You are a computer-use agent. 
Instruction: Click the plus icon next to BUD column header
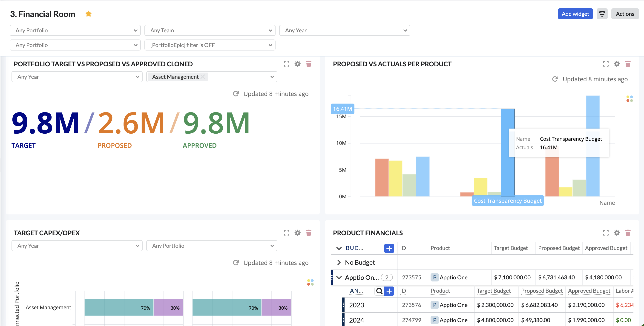click(389, 248)
